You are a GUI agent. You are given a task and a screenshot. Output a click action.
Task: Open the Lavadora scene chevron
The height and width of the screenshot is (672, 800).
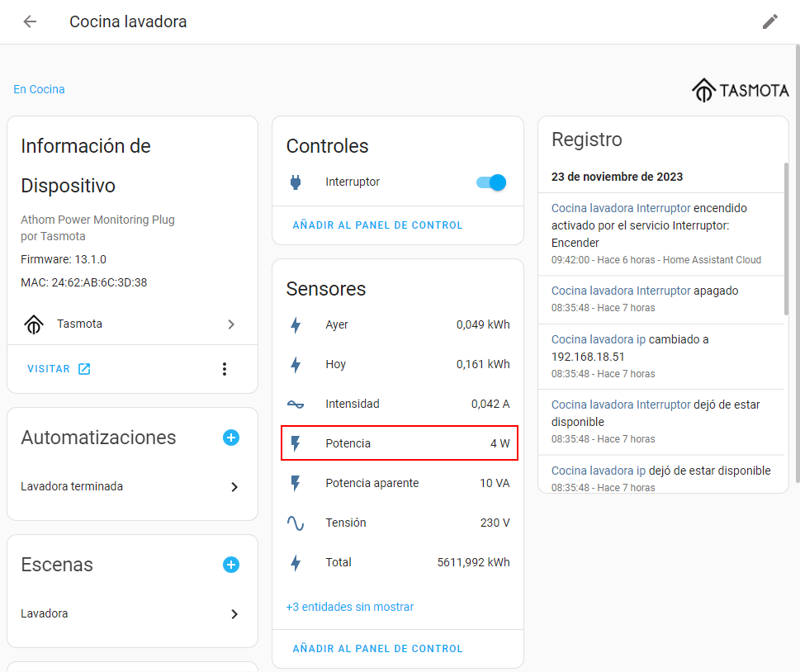click(x=234, y=614)
